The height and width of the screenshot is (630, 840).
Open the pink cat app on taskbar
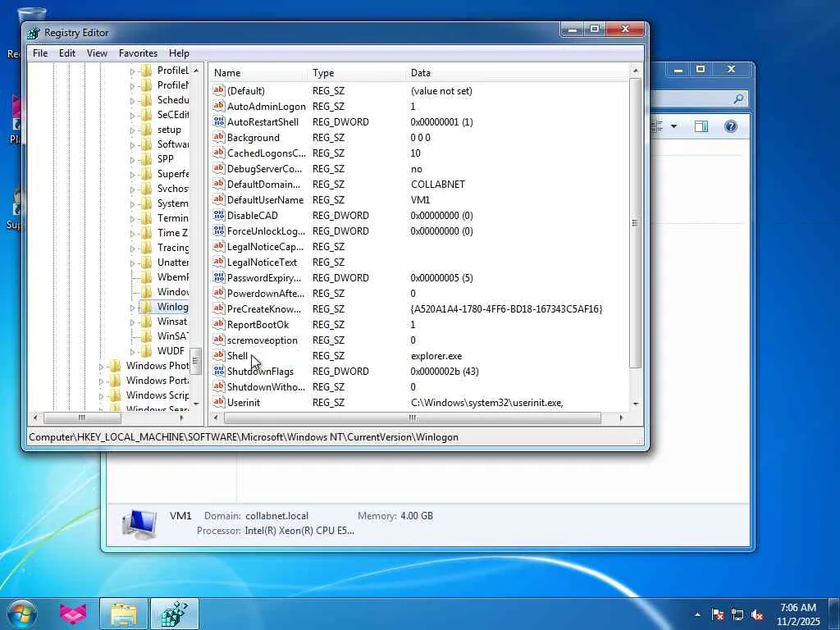(73, 614)
